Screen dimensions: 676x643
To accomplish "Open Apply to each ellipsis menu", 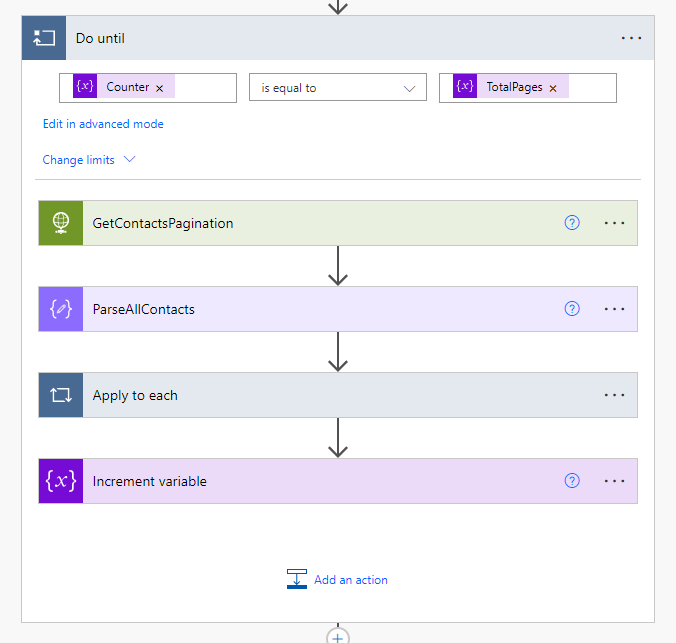I will point(615,395).
